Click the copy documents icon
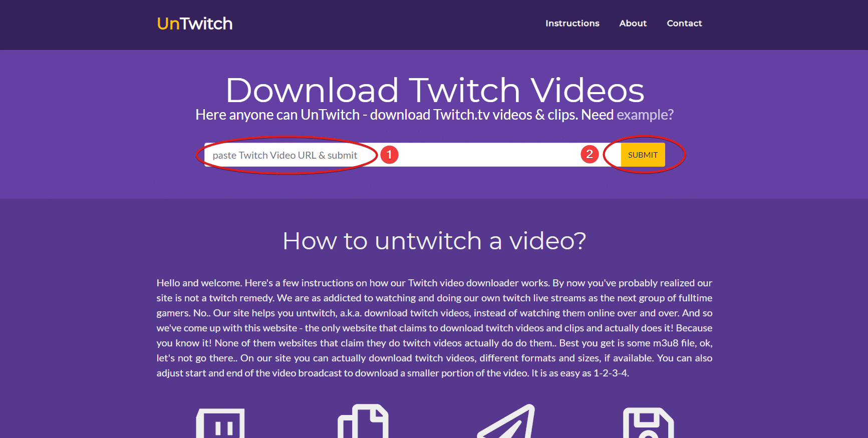The height and width of the screenshot is (438, 868). click(x=363, y=421)
